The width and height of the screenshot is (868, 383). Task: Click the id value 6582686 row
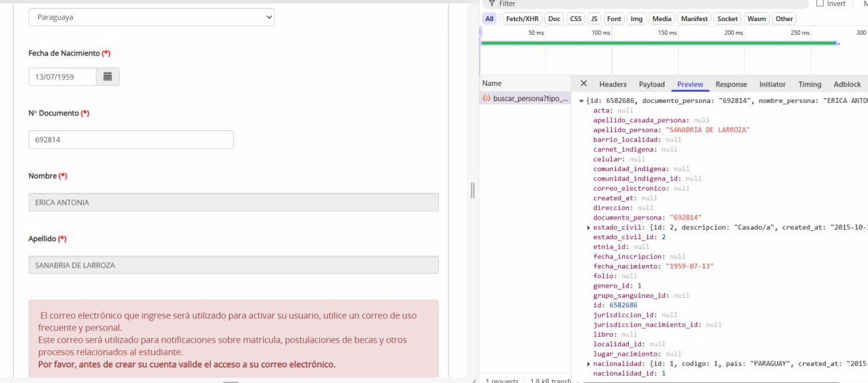pos(615,305)
